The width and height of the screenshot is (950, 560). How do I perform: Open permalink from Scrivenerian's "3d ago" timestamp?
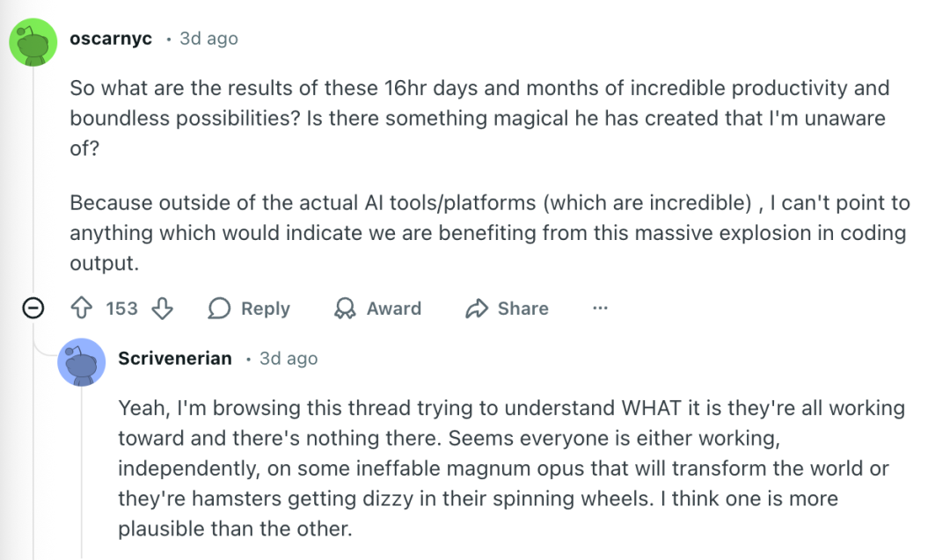point(289,359)
